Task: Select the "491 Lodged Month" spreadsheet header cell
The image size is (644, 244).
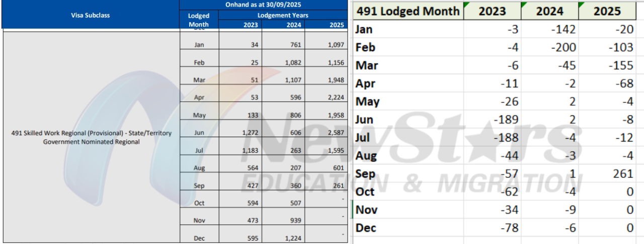Action: [x=408, y=11]
